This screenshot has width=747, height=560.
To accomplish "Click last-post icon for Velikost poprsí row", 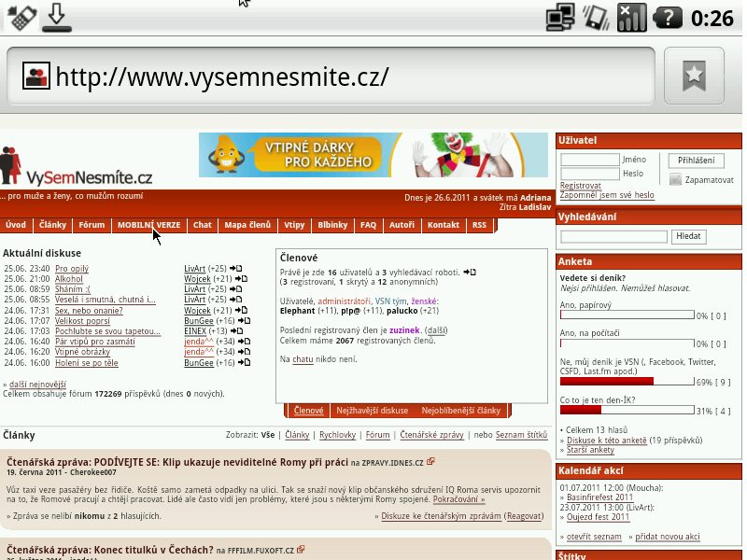I will [x=244, y=321].
